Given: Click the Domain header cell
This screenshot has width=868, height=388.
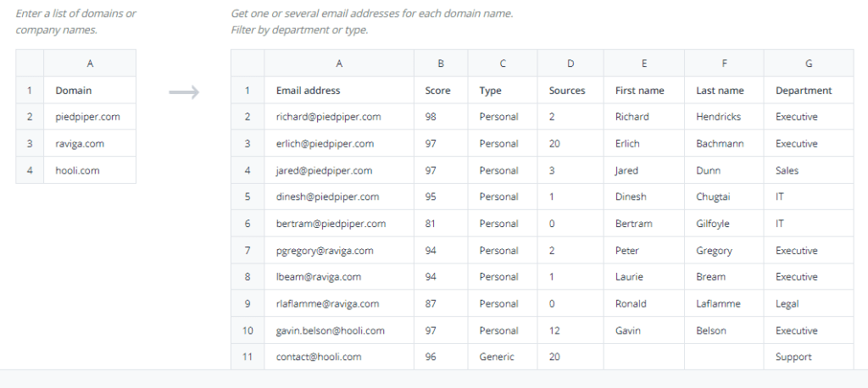Looking at the screenshot, I should 90,90.
